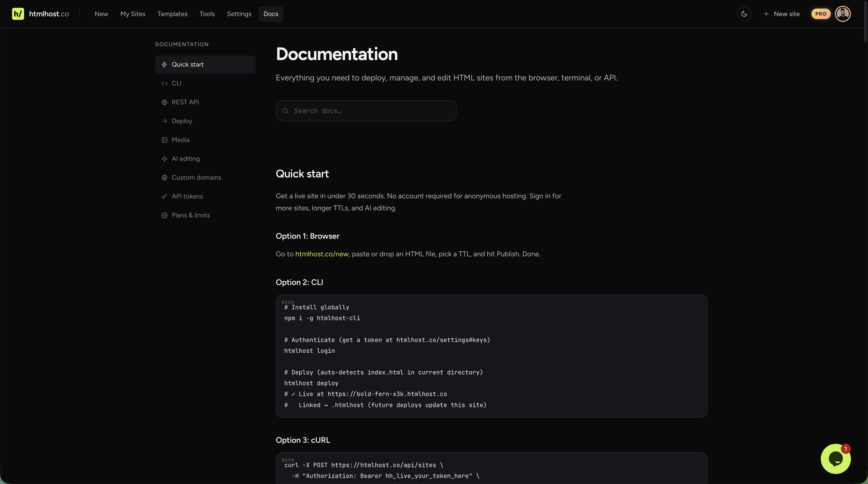Viewport: 868px width, 484px height.
Task: Click the "htmlhost login" code line
Action: pyautogui.click(x=310, y=351)
